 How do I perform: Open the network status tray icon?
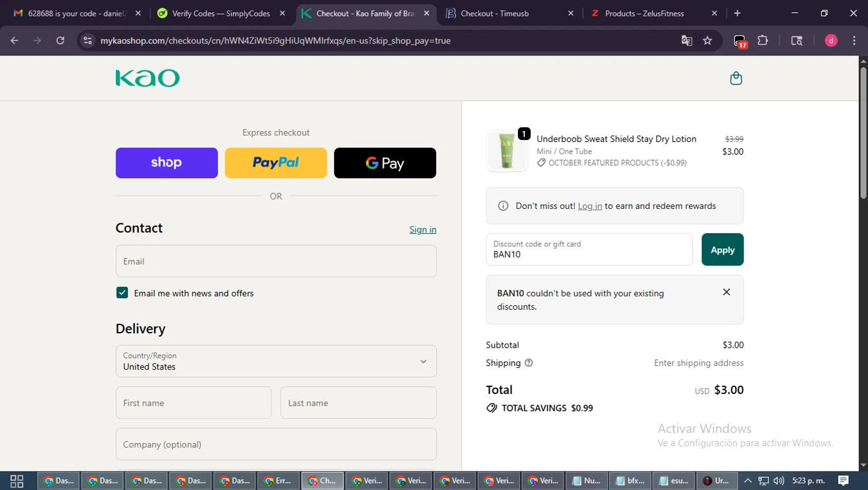tap(763, 481)
